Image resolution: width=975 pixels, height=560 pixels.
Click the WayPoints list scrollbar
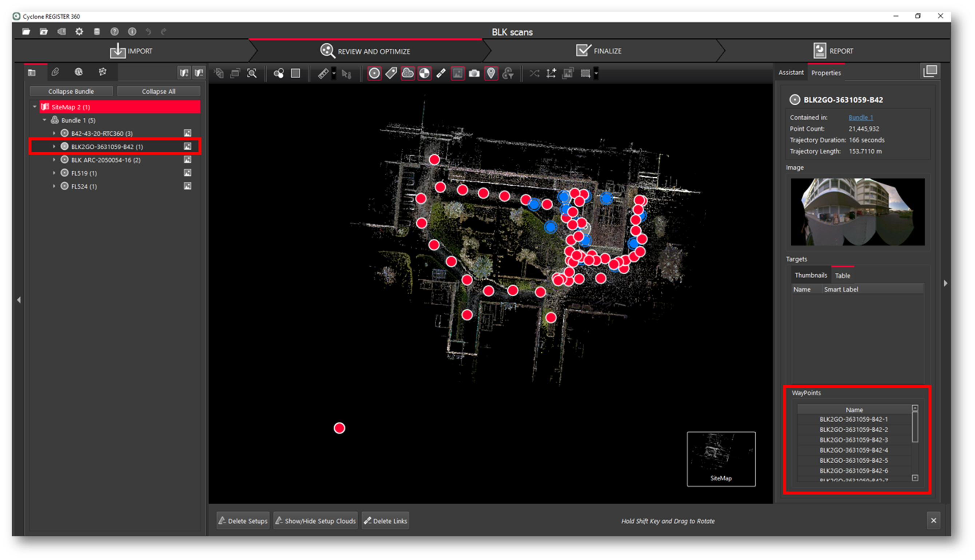[x=915, y=427]
